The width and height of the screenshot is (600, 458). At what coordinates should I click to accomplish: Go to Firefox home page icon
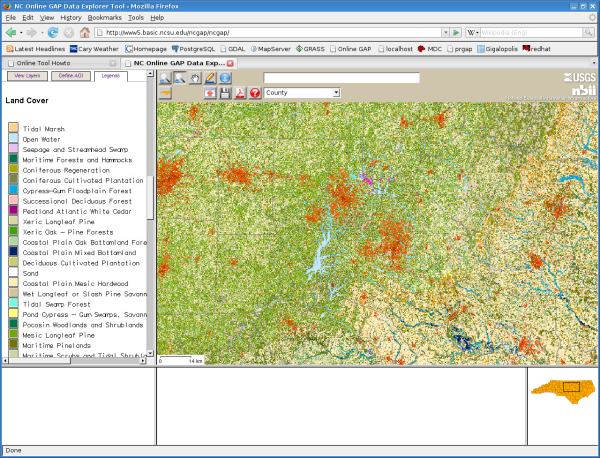(x=85, y=33)
